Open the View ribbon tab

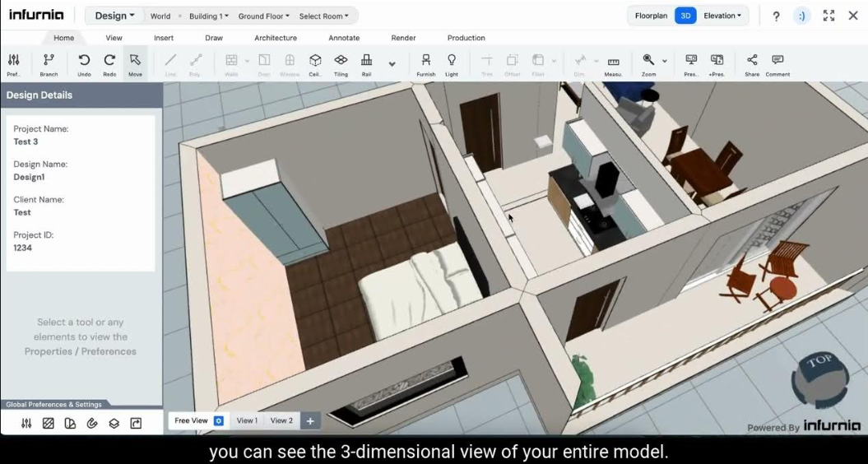click(x=114, y=38)
